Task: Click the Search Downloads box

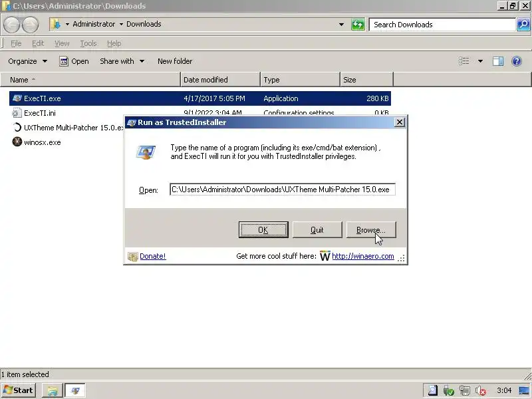Action: pyautogui.click(x=442, y=25)
